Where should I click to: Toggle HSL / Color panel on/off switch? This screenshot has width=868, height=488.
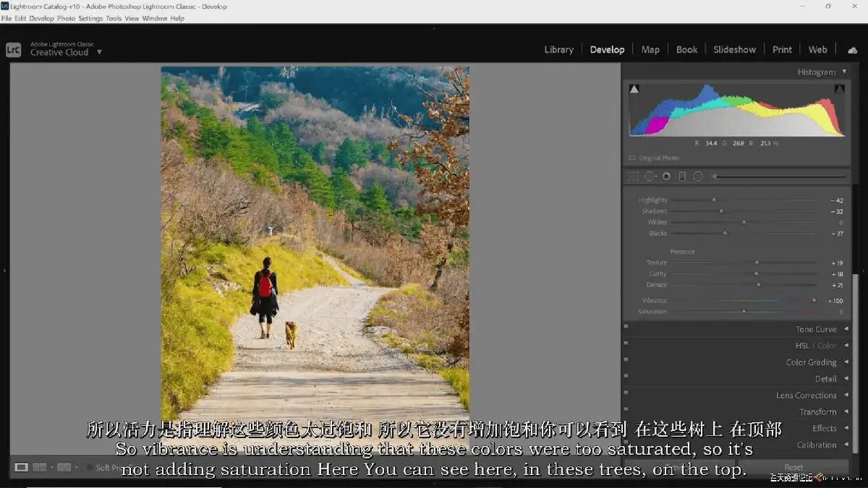[x=626, y=343]
